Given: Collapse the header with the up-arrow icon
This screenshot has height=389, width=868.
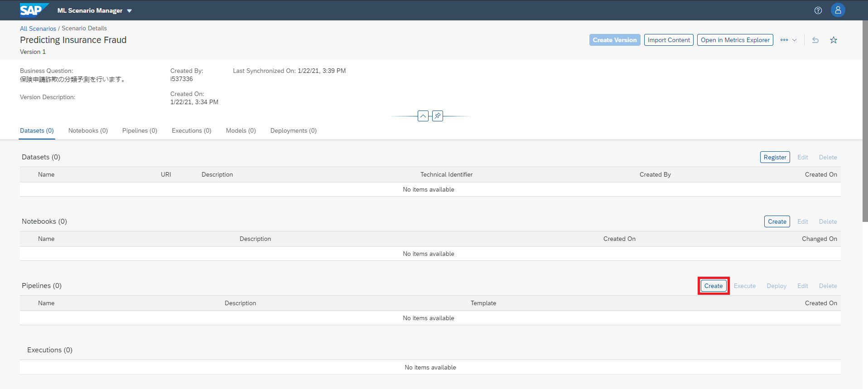Looking at the screenshot, I should 423,116.
